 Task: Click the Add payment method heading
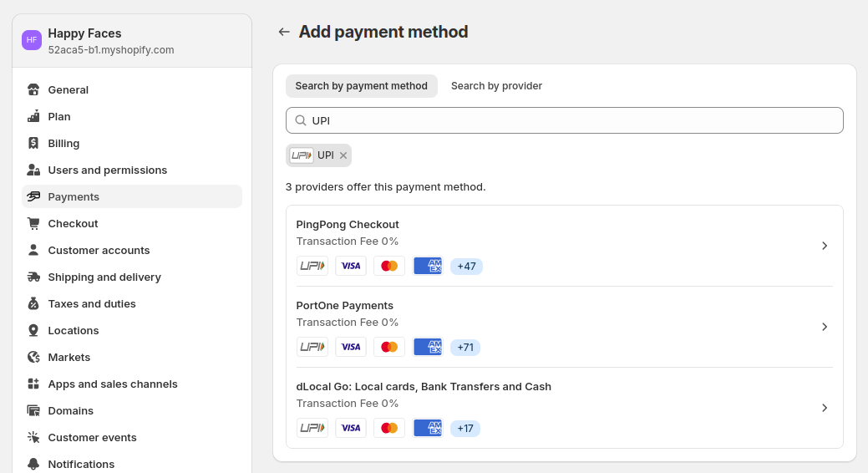(383, 32)
